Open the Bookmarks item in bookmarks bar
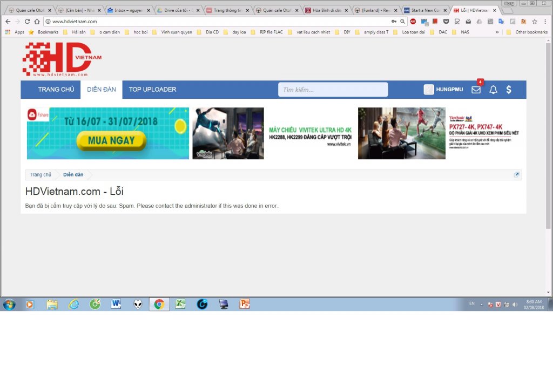Screen dimensions: 553x392 coord(43,32)
